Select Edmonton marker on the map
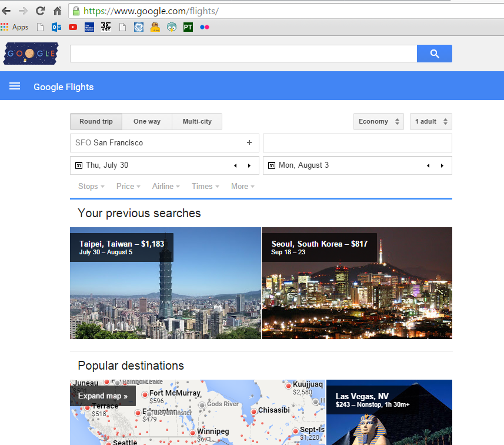 click(138, 413)
